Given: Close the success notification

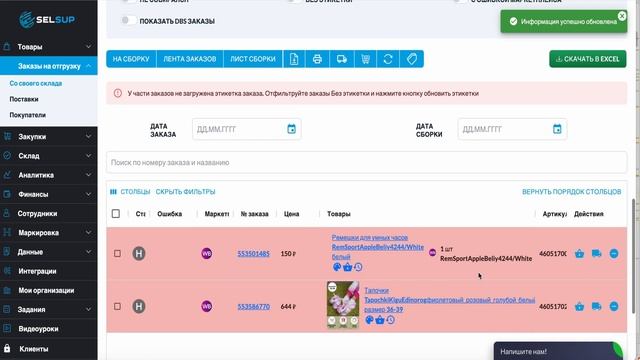Looking at the screenshot, I should pos(622,16).
